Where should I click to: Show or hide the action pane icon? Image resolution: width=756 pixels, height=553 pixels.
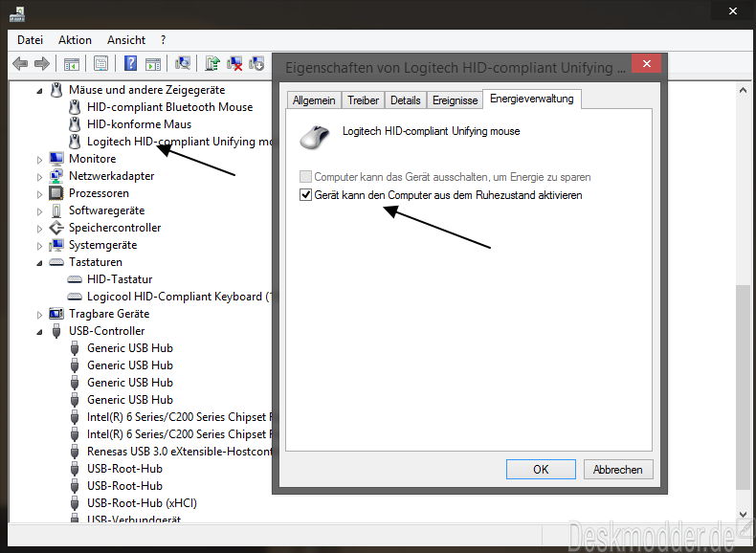[x=153, y=63]
